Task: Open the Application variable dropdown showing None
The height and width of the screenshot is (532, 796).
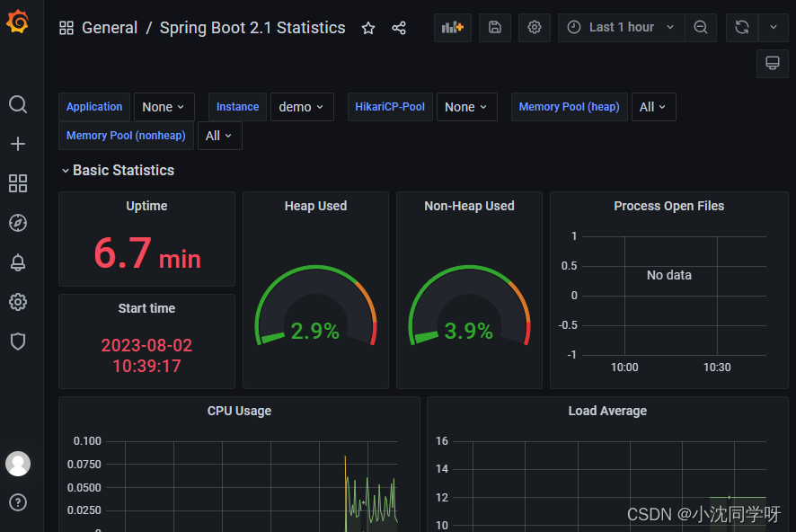Action: [x=164, y=107]
